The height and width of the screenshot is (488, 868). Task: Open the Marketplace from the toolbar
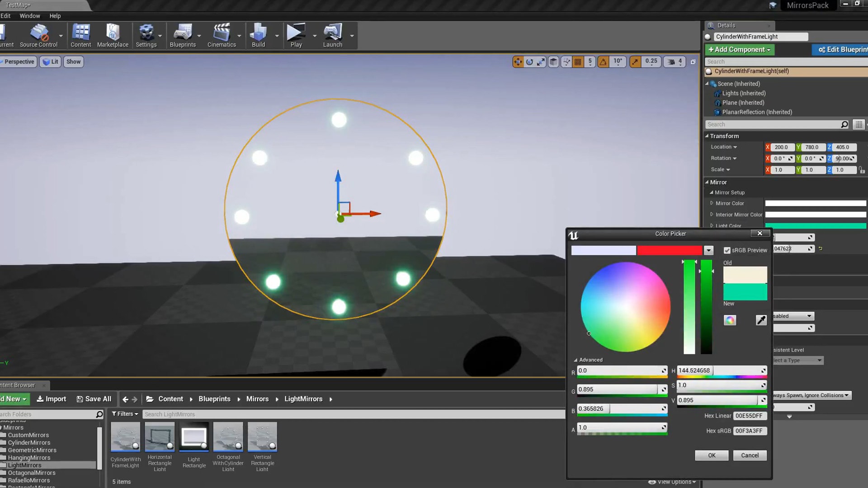click(113, 35)
